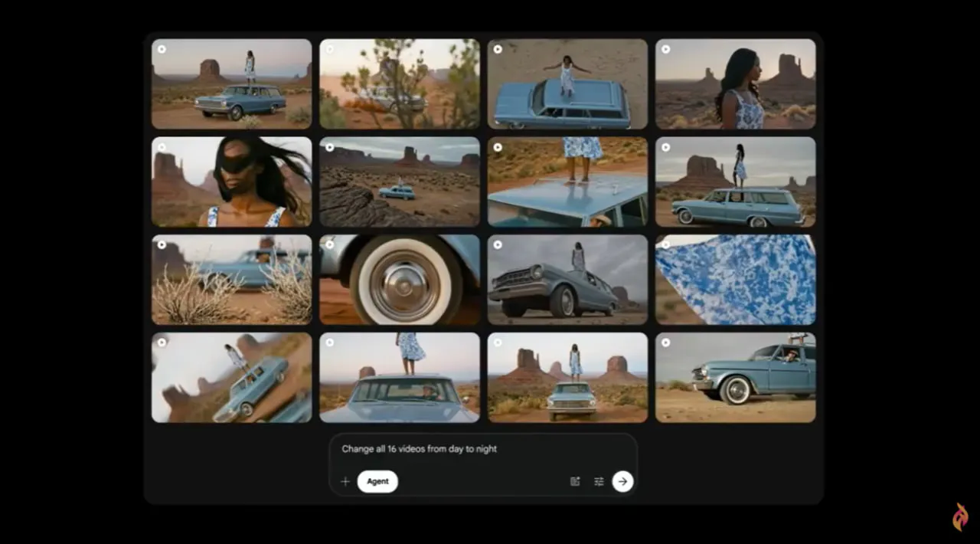Open the wide shot of woman atop blue wagon
The width and height of the screenshot is (980, 544).
tap(231, 84)
